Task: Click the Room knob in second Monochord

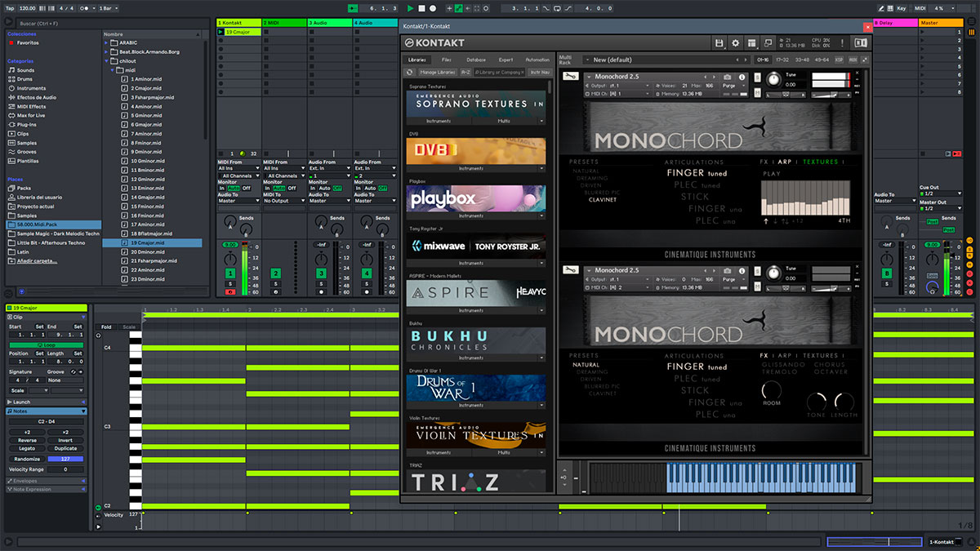Action: 771,389
